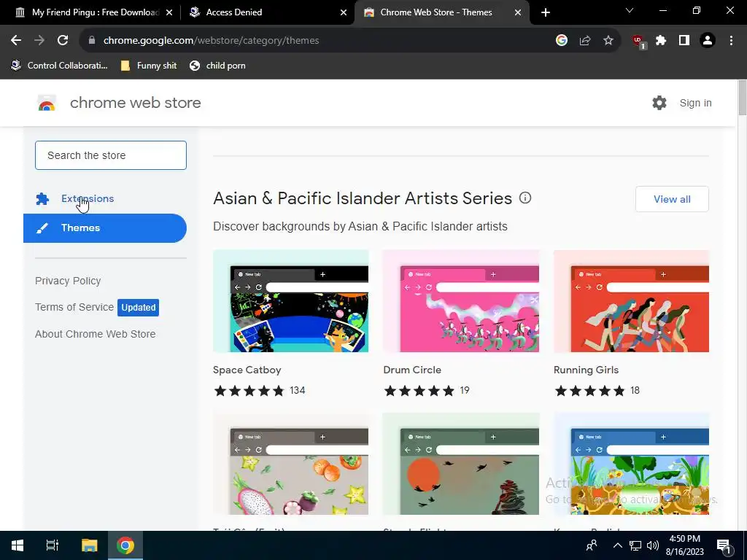Open the volume control tray icon

[x=652, y=545]
